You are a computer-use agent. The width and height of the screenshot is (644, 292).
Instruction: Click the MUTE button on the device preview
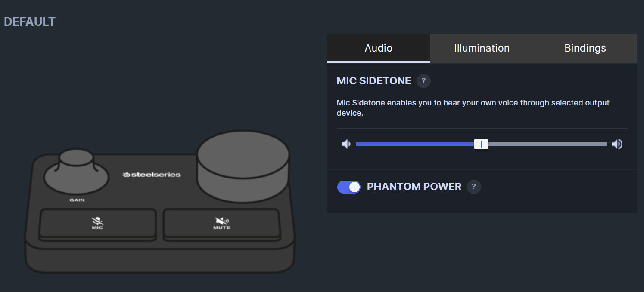[221, 224]
